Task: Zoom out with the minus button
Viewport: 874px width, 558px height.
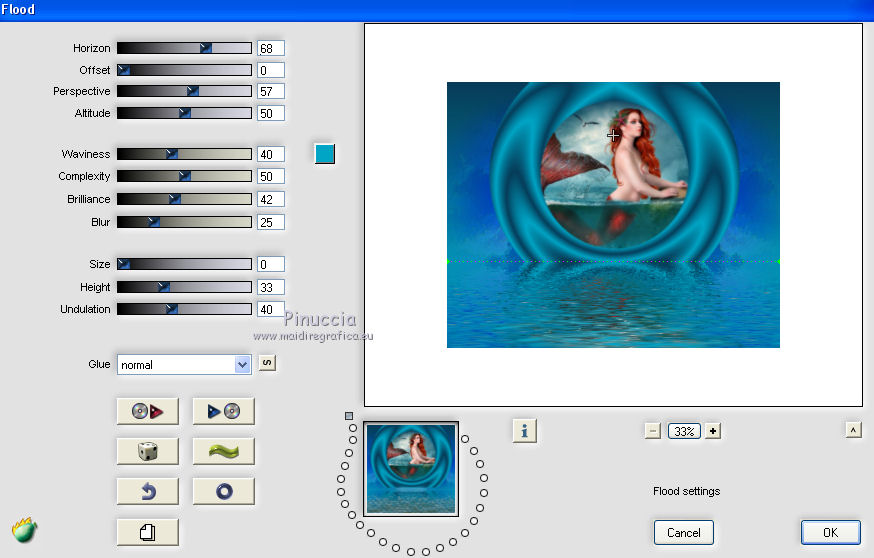Action: [653, 431]
